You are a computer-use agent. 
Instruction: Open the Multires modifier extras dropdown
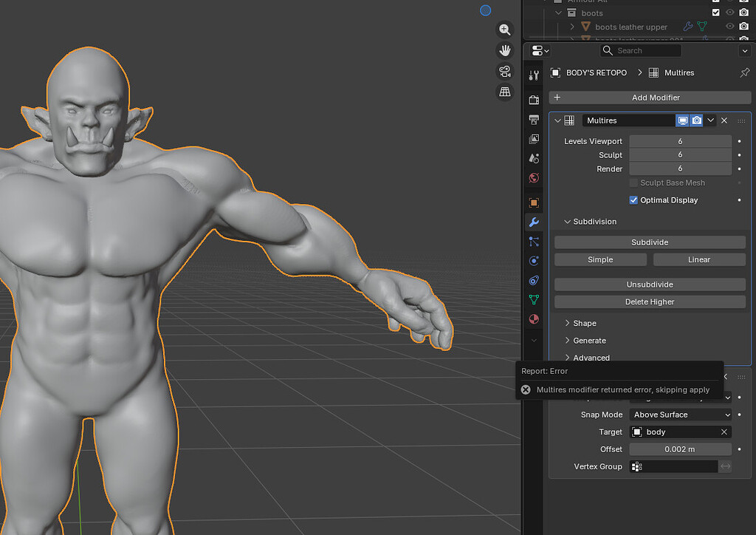point(711,120)
